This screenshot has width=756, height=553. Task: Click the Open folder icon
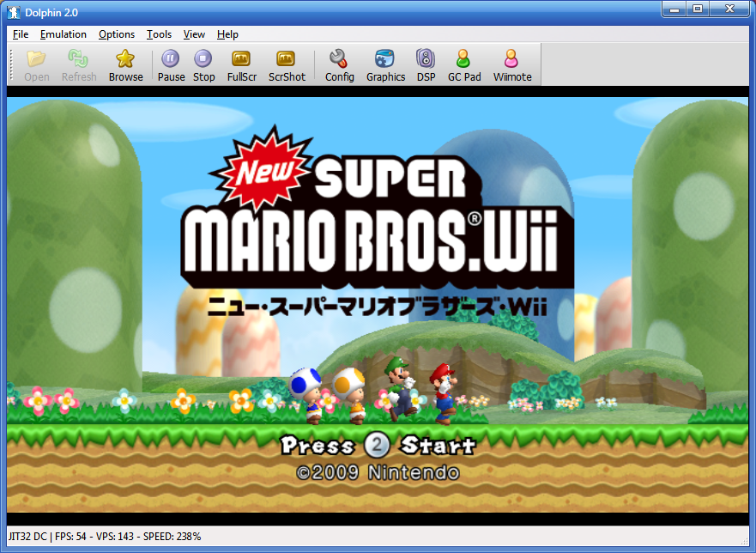click(x=37, y=65)
